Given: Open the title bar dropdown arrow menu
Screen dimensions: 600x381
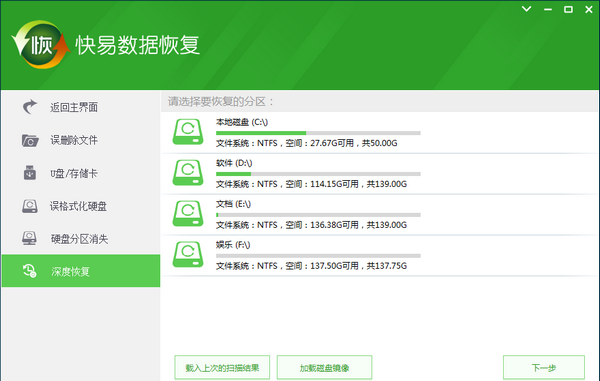Looking at the screenshot, I should (x=527, y=9).
